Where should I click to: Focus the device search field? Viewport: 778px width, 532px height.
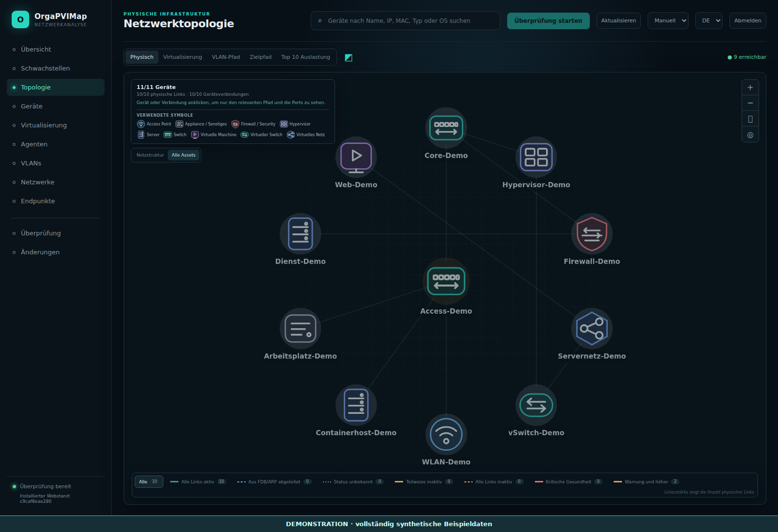point(406,20)
